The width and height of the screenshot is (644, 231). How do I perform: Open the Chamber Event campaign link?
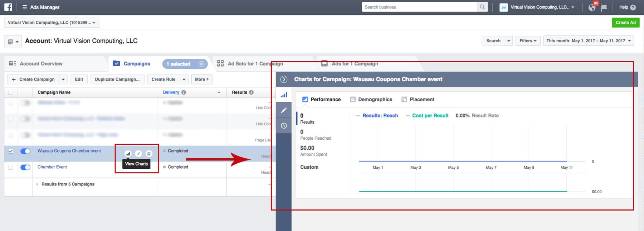(52, 167)
